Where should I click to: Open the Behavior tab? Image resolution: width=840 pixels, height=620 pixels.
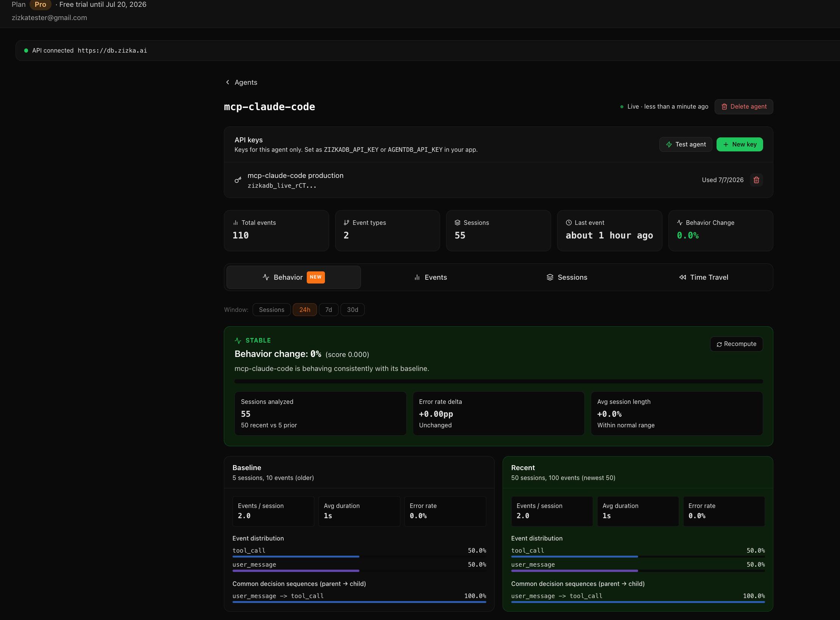tap(294, 277)
